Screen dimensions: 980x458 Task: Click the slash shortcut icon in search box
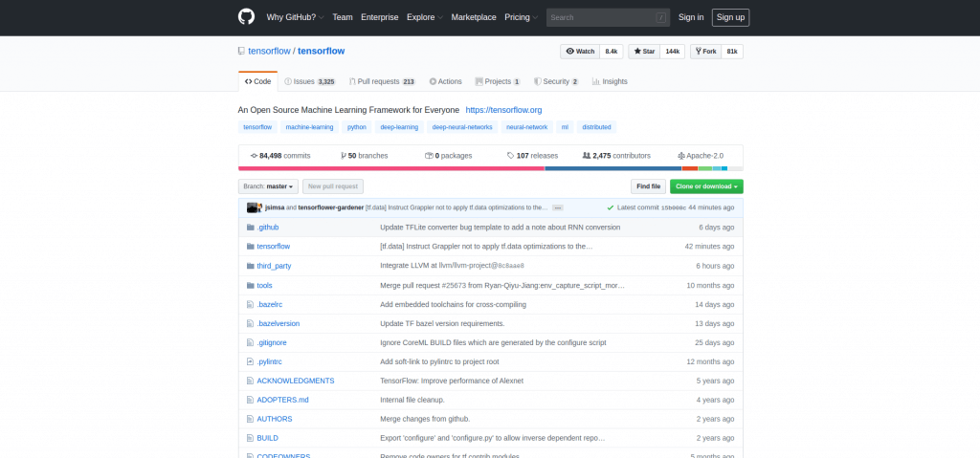point(661,17)
